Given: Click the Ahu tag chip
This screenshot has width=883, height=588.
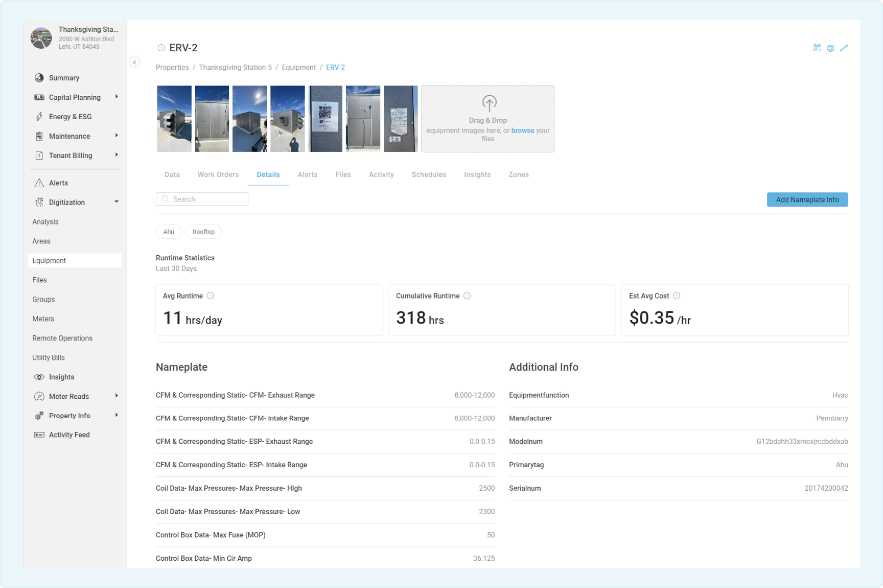Looking at the screenshot, I should [169, 232].
